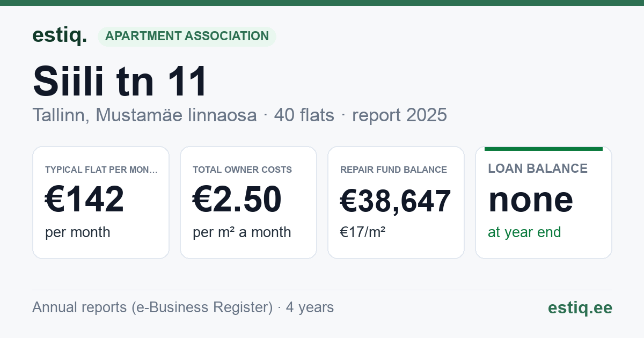644x338 pixels.
Task: Click the €2.50 value
Action: click(x=237, y=199)
